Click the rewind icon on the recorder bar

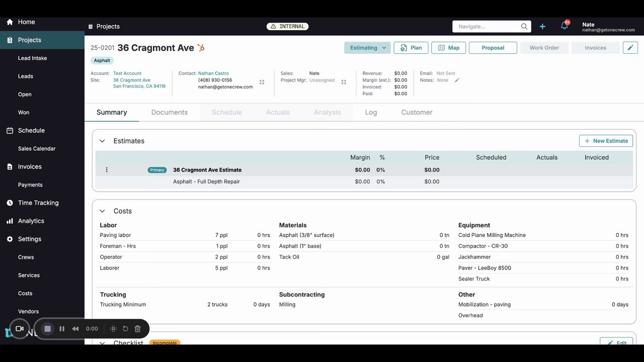pos(75,329)
